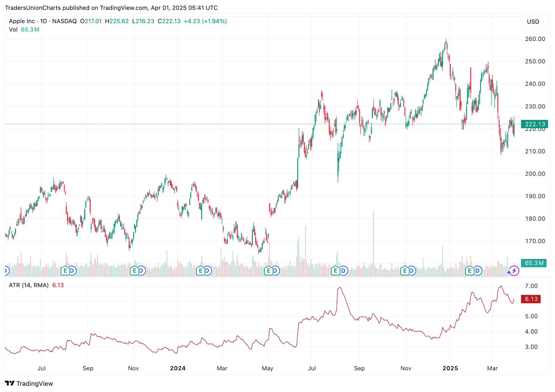The height and width of the screenshot is (392, 555).
Task: Click the red 6.13 value in ATR legend
Action: 58,285
